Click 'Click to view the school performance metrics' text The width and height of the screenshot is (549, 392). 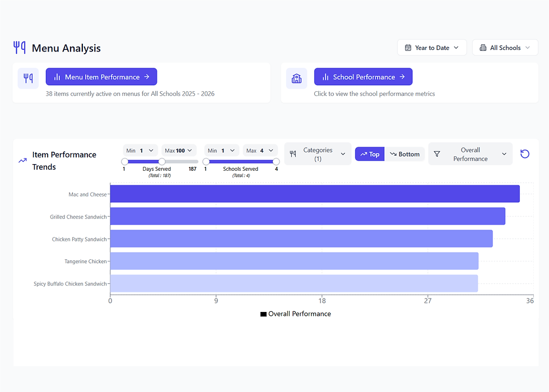coord(374,94)
